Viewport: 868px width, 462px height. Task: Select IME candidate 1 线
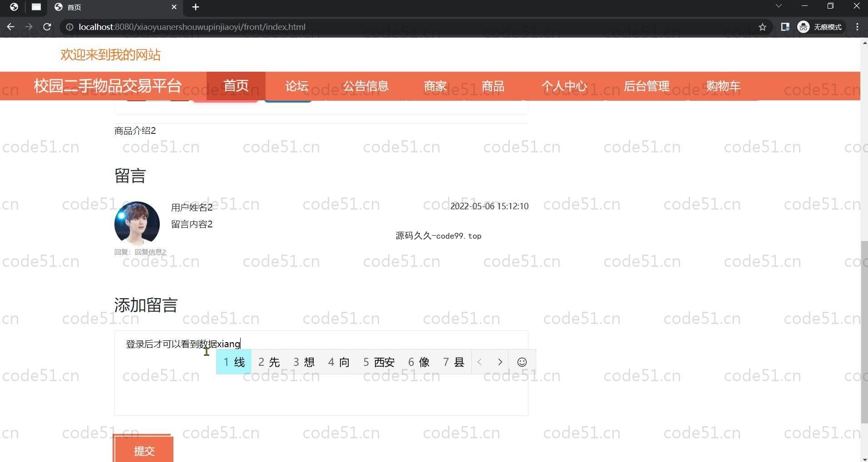click(x=234, y=362)
